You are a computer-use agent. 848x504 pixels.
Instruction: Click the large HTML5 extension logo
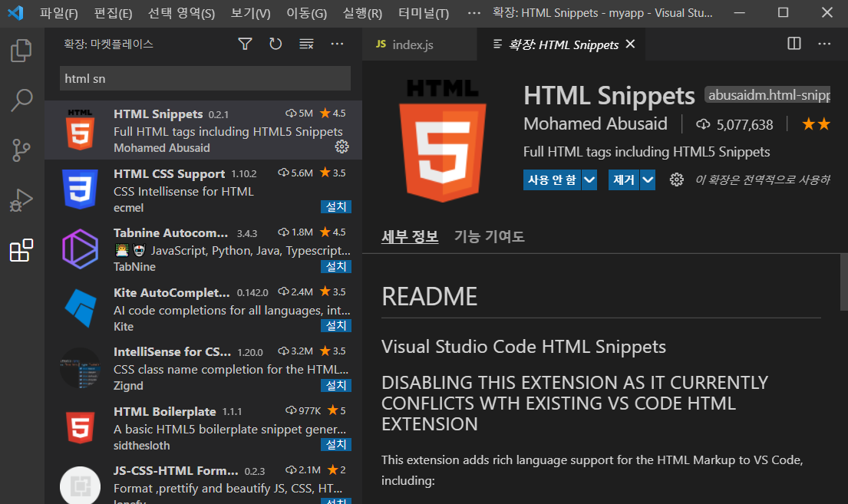pos(442,141)
